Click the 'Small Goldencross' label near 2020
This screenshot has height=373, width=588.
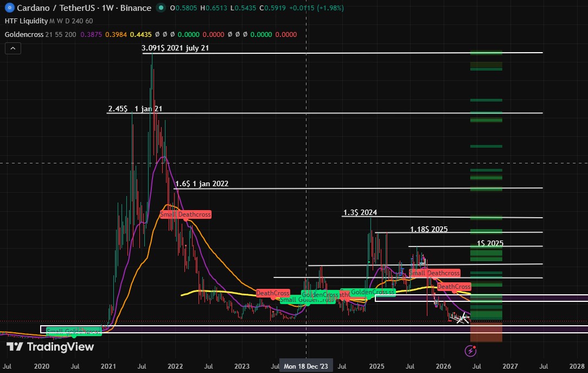(74, 332)
